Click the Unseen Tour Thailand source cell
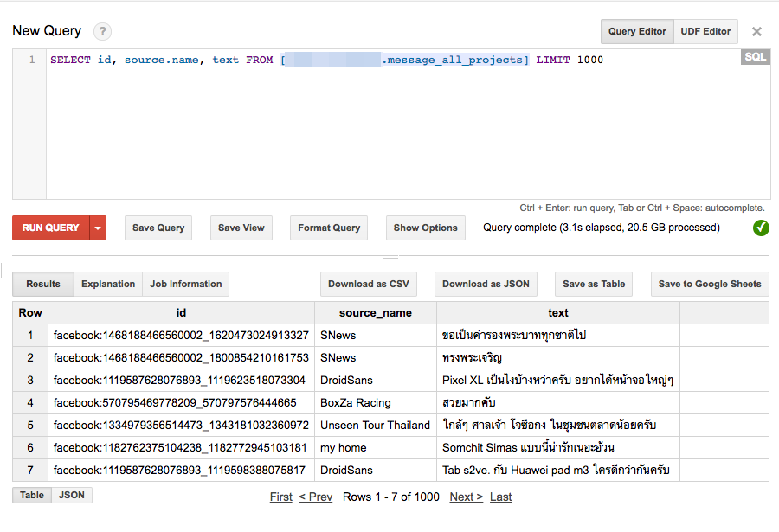This screenshot has height=532, width=779. pos(376,426)
